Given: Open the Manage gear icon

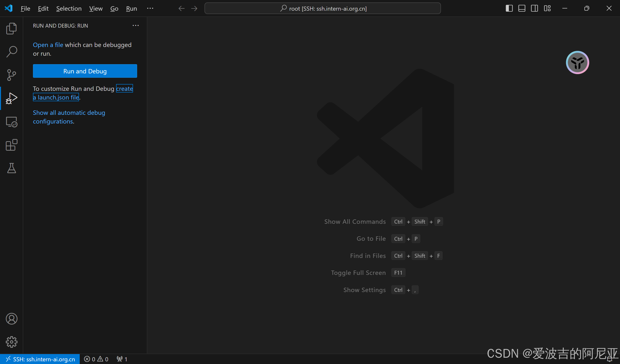Looking at the screenshot, I should (11, 342).
